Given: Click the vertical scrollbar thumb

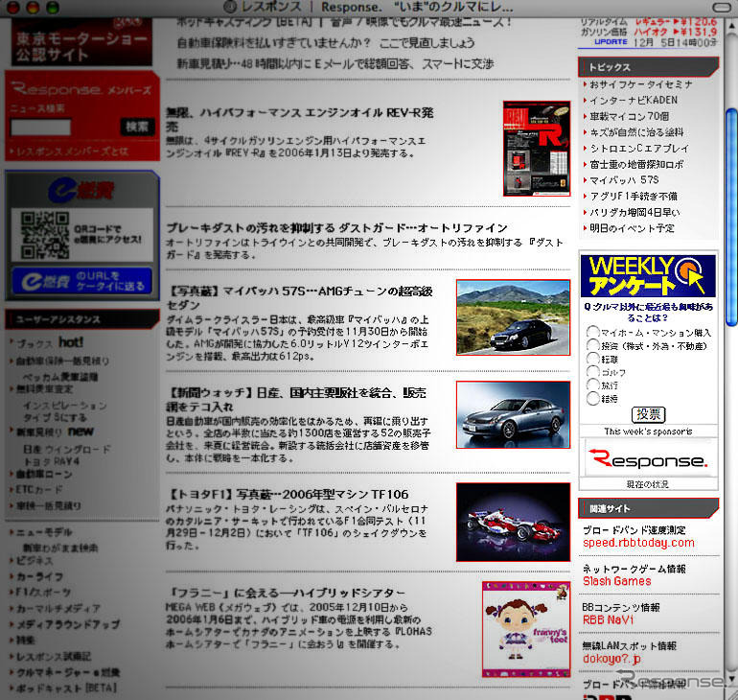Looking at the screenshot, I should point(731,217).
